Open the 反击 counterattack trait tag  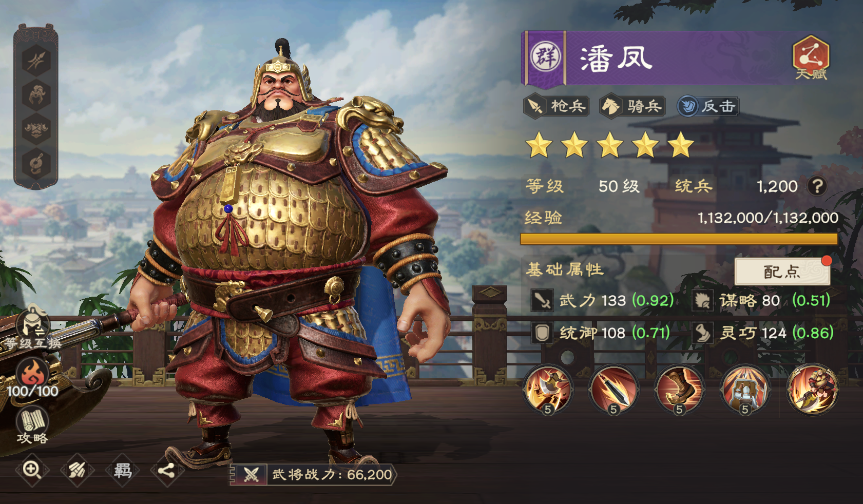pyautogui.click(x=707, y=106)
